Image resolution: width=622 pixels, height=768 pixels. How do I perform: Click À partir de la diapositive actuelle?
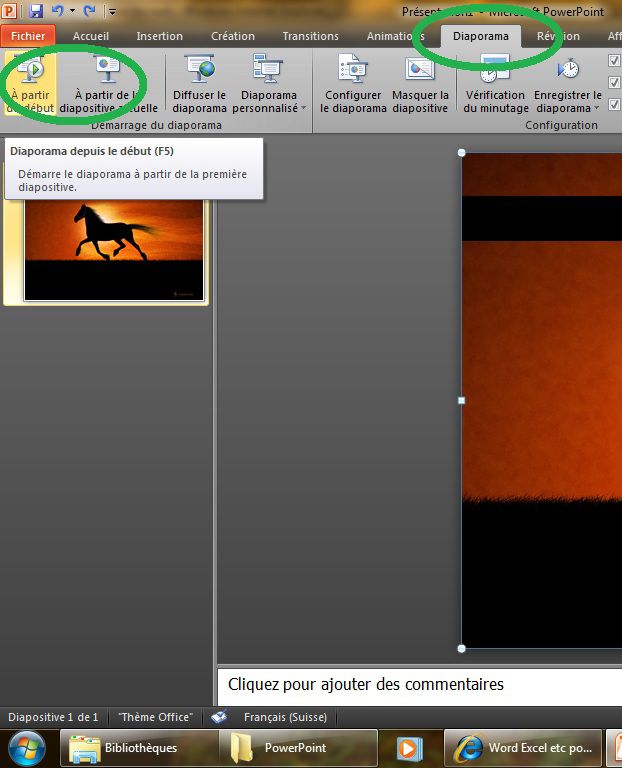click(x=108, y=84)
